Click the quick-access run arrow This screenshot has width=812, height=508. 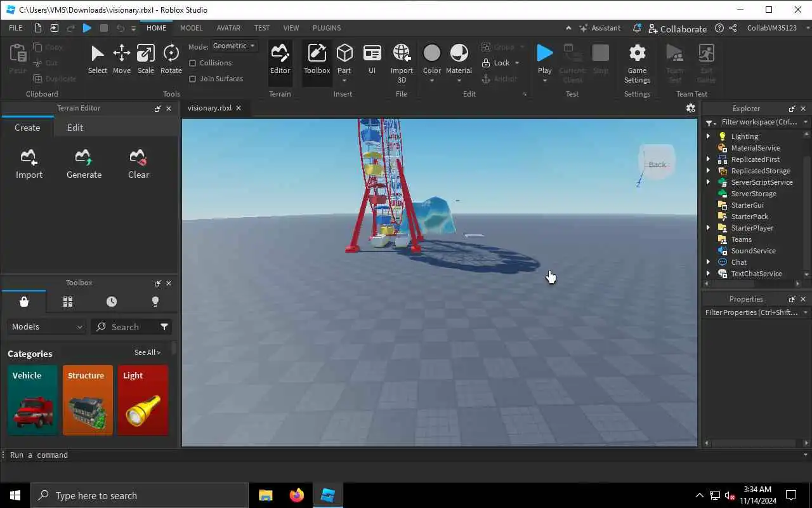tap(88, 28)
